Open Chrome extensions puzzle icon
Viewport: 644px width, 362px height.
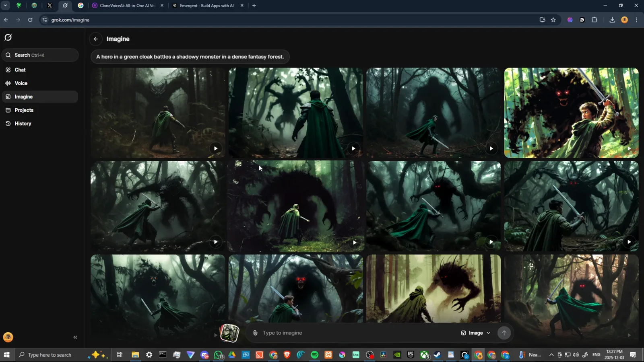point(594,20)
